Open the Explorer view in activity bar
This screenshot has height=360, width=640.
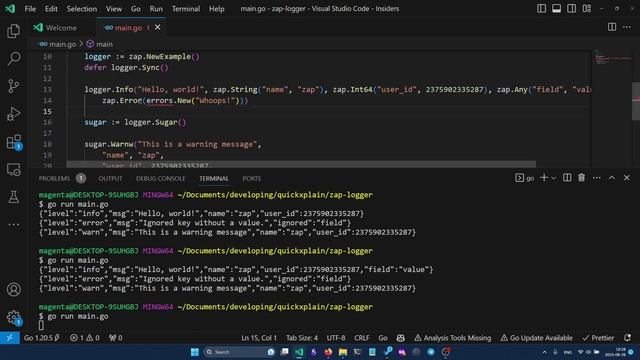coord(13,31)
